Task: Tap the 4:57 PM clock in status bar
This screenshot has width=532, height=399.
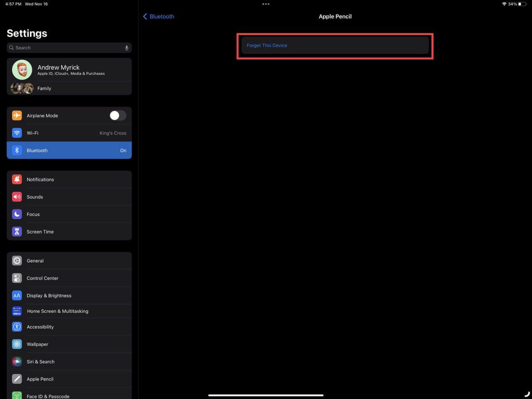Action: tap(13, 4)
